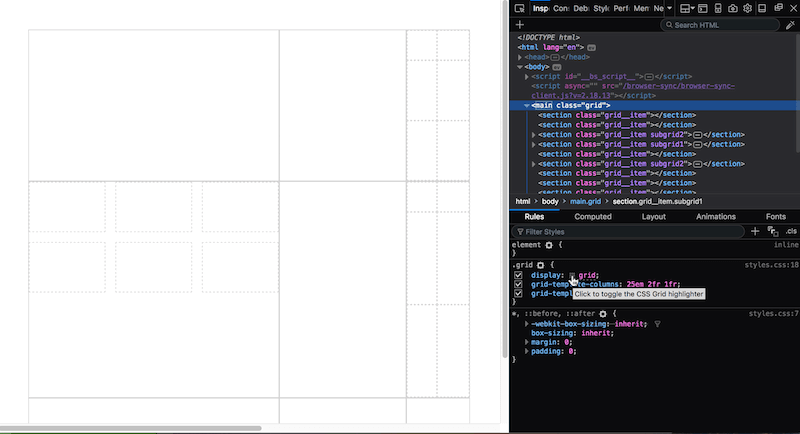Click the filter icon beside -webkit-box-sizing
The width and height of the screenshot is (800, 434).
pos(658,324)
